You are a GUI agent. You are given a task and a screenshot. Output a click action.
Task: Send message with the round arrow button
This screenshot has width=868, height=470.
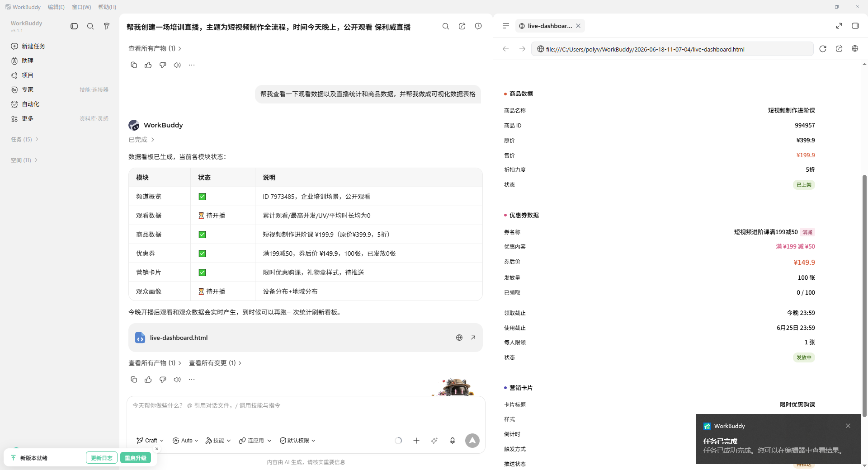click(x=472, y=441)
